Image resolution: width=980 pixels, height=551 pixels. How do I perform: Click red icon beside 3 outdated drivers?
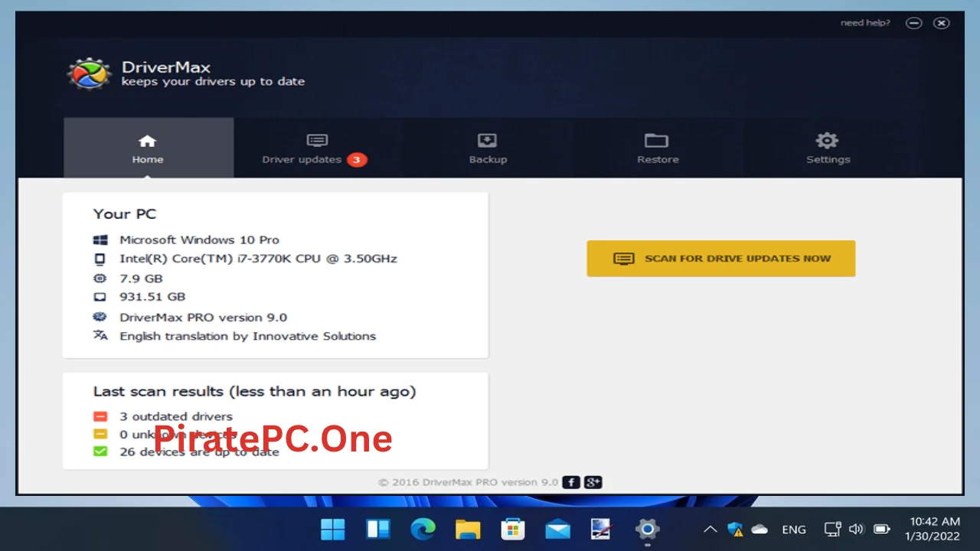pyautogui.click(x=100, y=416)
